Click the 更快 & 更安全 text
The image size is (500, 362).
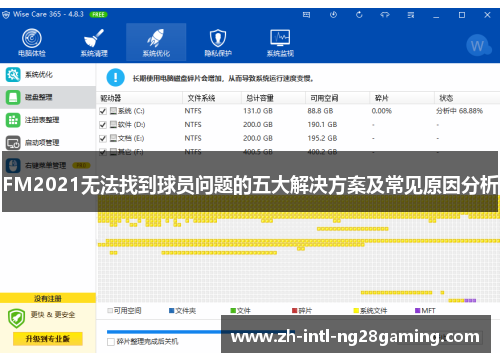[x=53, y=315]
